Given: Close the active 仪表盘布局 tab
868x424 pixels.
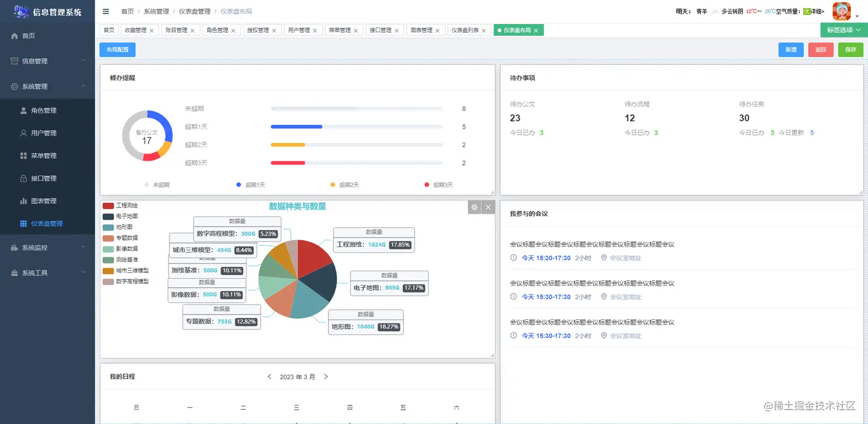Looking at the screenshot, I should [x=536, y=30].
